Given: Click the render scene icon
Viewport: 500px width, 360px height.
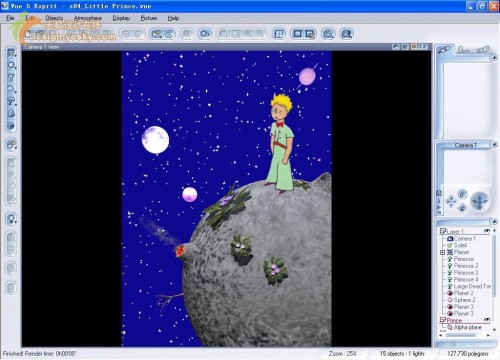Looking at the screenshot, I should pyautogui.click(x=297, y=34).
